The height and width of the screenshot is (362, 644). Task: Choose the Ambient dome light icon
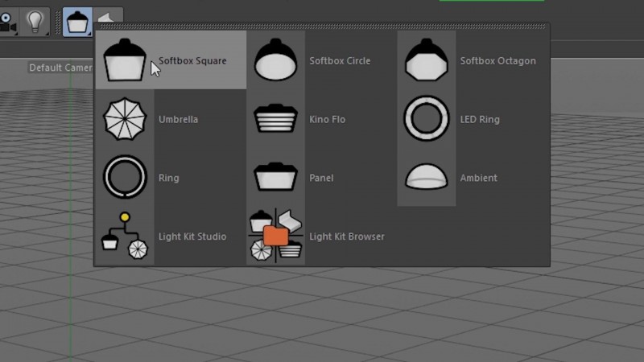click(x=426, y=178)
